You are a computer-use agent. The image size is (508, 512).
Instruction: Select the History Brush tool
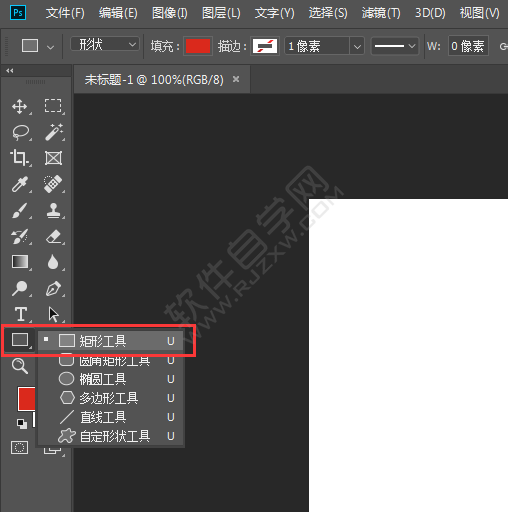tap(20, 236)
